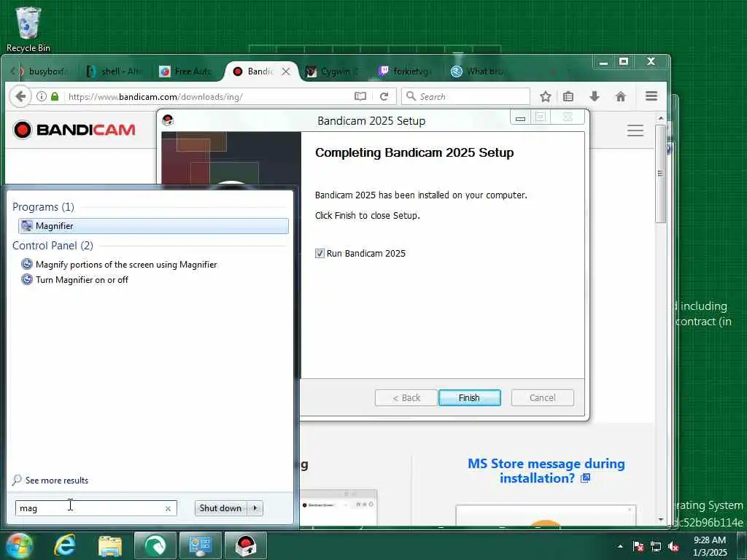Switch to the What bro tab
Screen dimensions: 747x560
point(479,71)
